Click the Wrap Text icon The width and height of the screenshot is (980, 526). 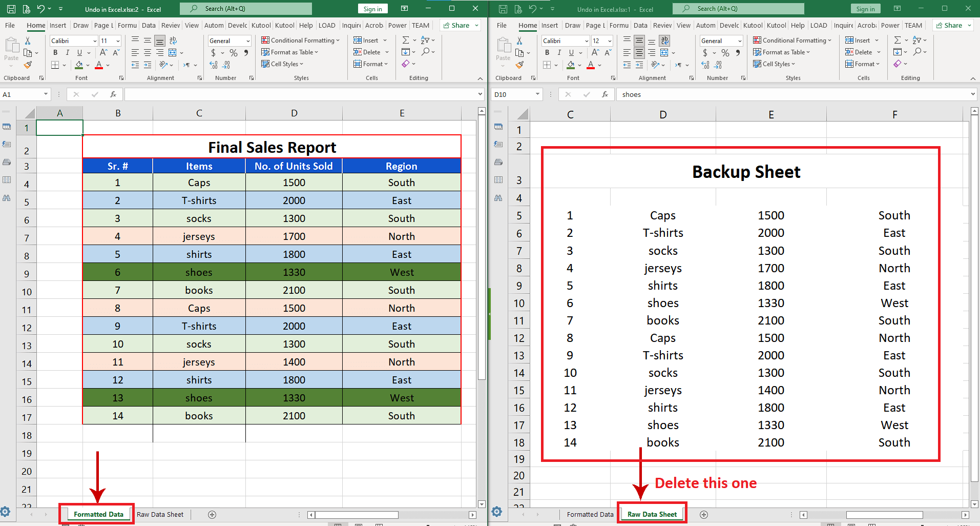click(173, 40)
